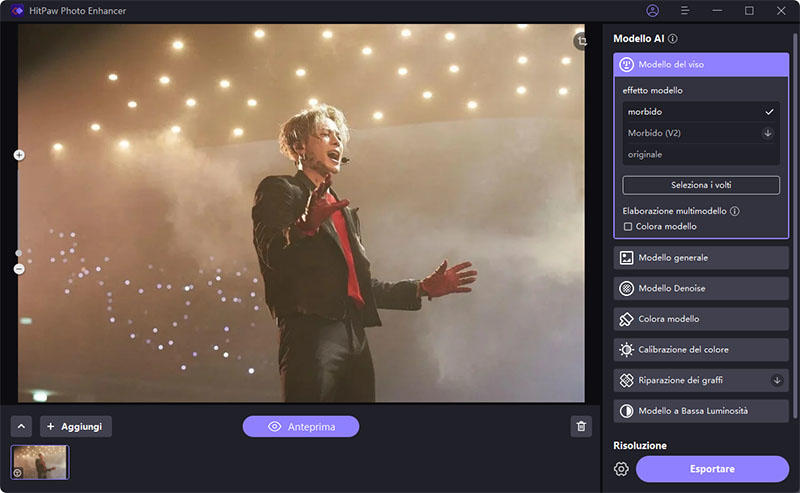Viewport: 800px width, 493px height.
Task: Open resolution settings gear icon
Action: pos(621,469)
